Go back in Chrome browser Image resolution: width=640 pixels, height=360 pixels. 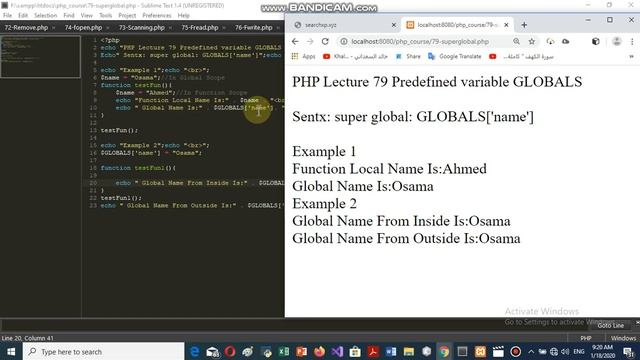295,42
